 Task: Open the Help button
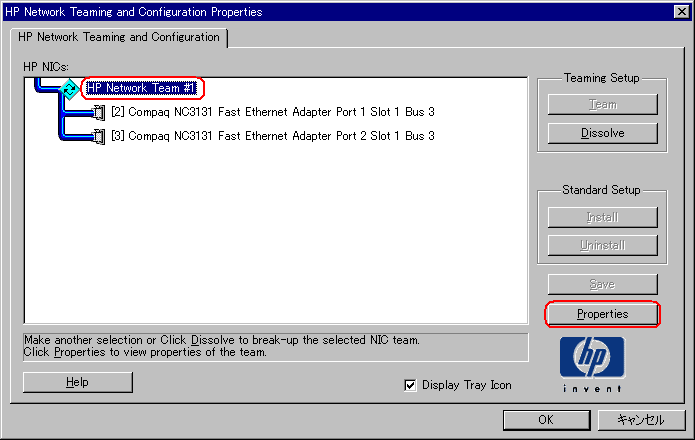[78, 382]
